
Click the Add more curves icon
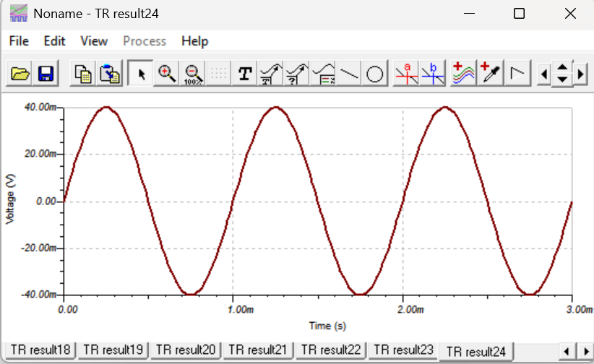464,73
